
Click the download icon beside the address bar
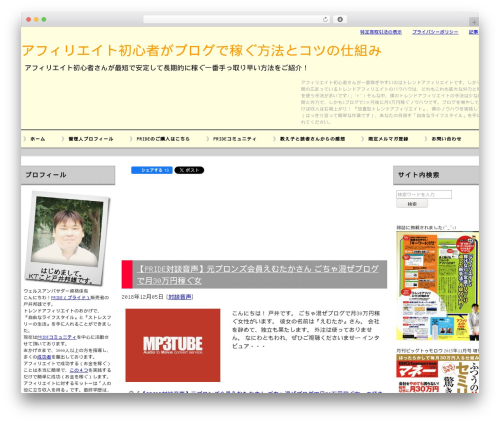click(340, 19)
